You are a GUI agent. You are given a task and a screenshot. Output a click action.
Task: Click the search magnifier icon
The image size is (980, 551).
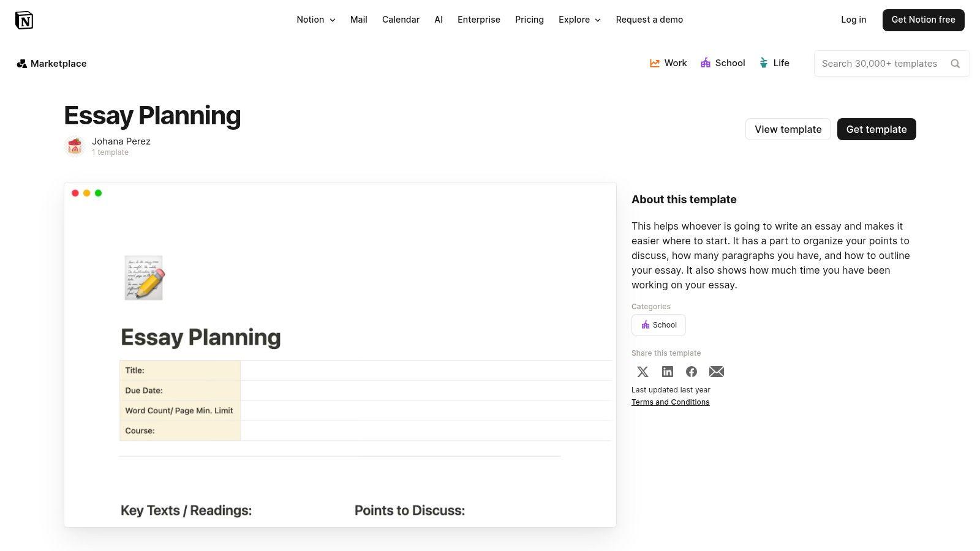pos(955,64)
